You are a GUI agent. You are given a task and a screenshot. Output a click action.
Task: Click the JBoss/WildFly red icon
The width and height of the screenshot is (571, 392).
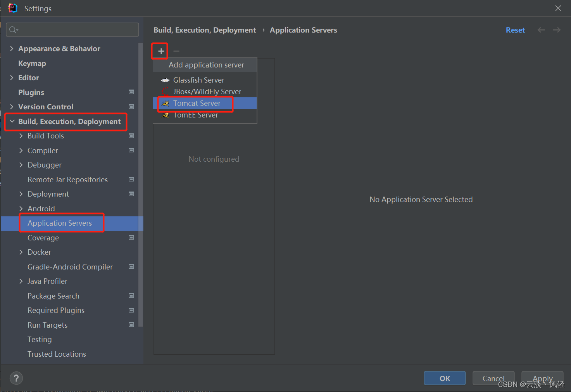pyautogui.click(x=165, y=92)
